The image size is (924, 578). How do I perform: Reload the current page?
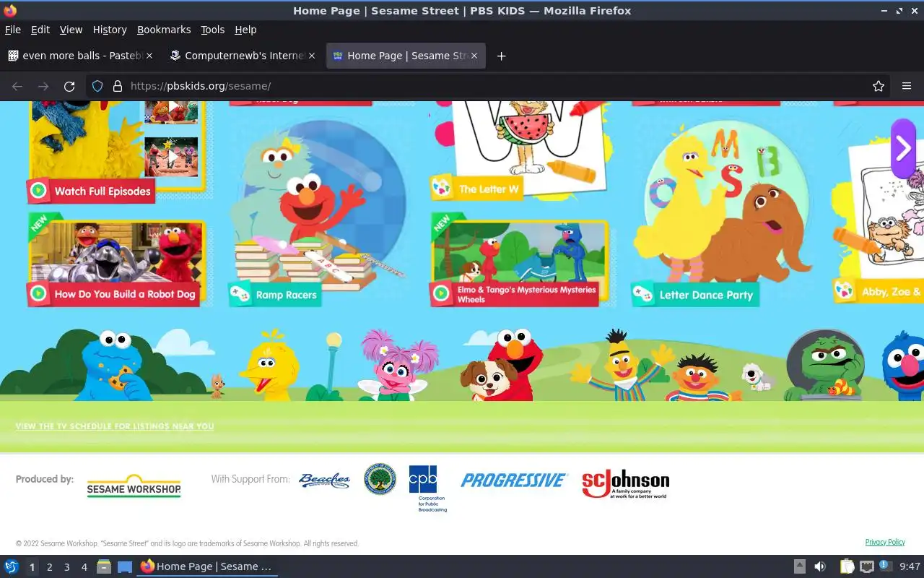click(x=69, y=86)
